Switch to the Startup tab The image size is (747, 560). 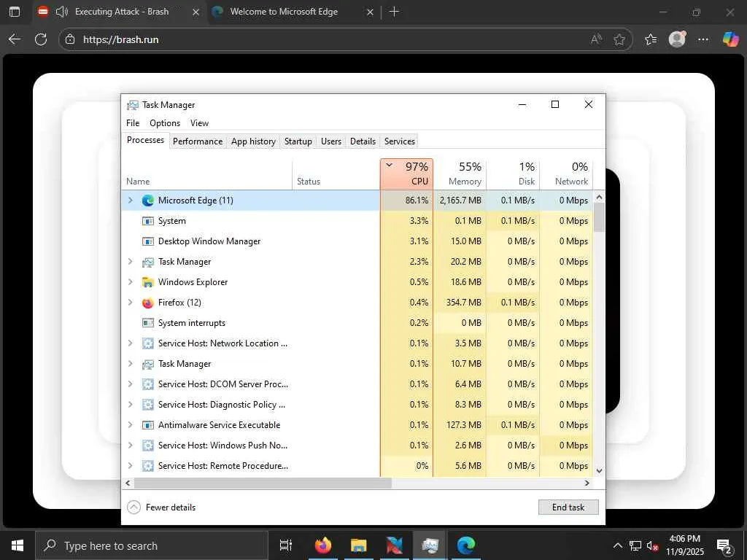point(298,141)
